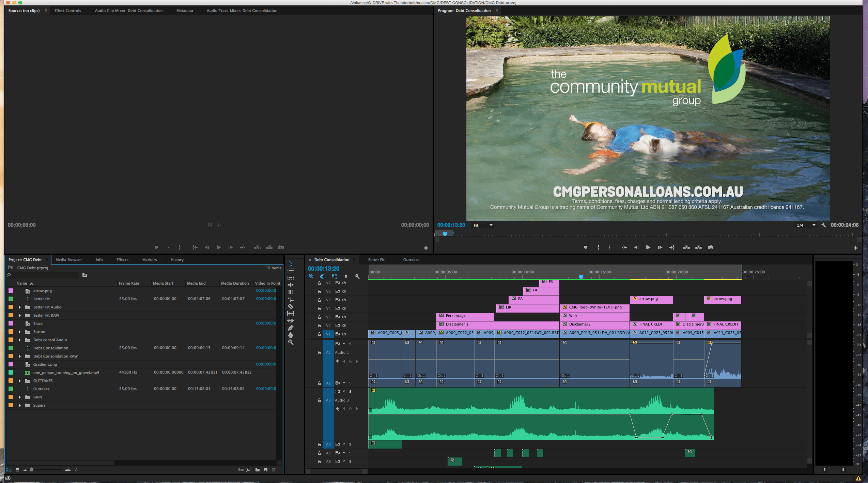Mute audio track A3
868x483 pixels.
344,391
